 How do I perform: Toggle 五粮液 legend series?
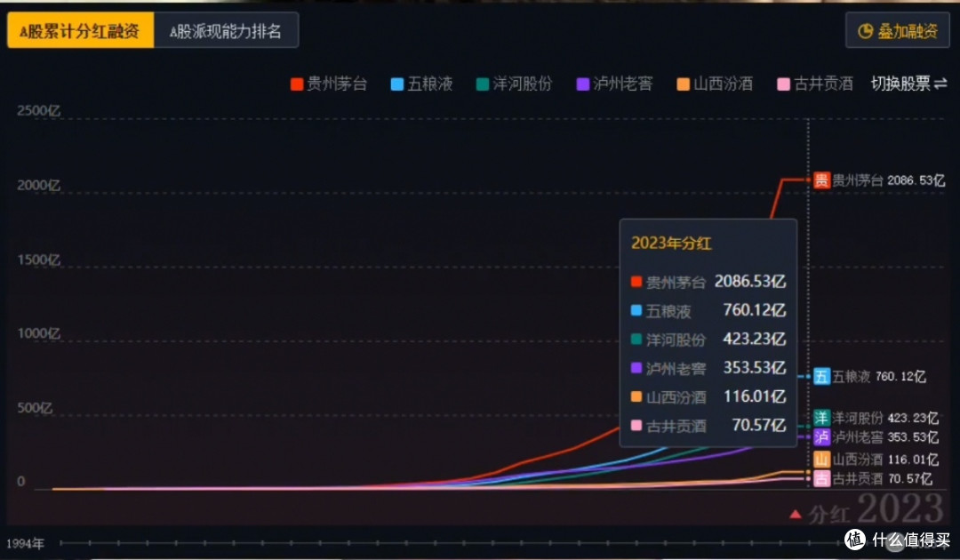pos(422,84)
